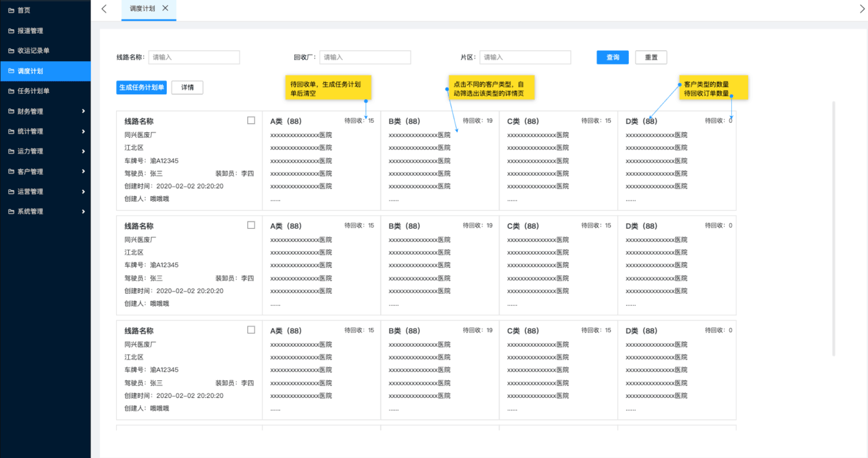The width and height of the screenshot is (868, 458).
Task: Expand the 客户管理 submenu
Action: click(x=83, y=171)
